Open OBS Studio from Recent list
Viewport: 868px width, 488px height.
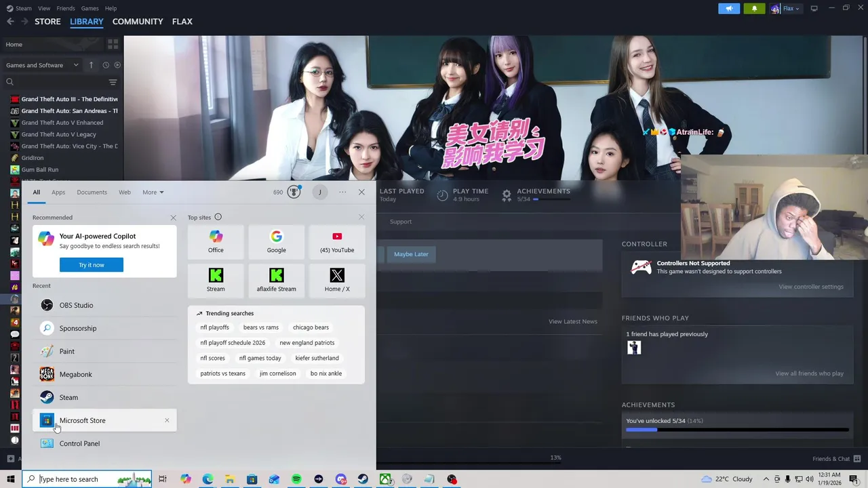[104, 305]
